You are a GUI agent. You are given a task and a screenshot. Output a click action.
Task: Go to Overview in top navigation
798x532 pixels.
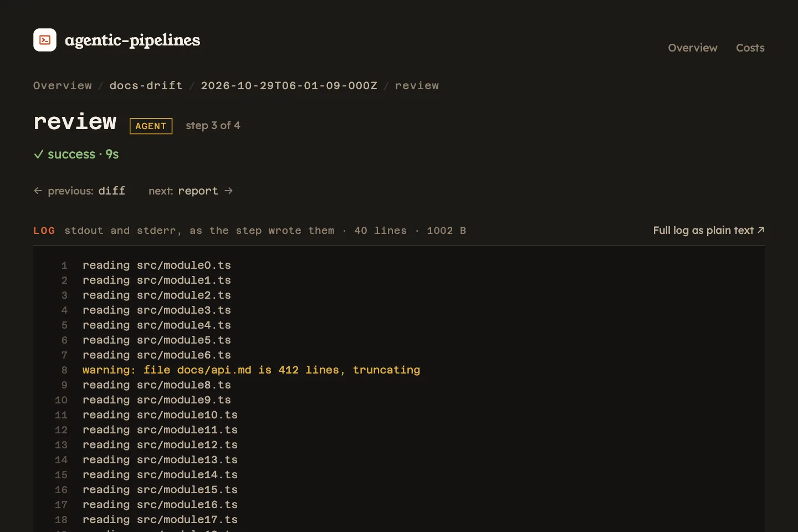coord(693,48)
